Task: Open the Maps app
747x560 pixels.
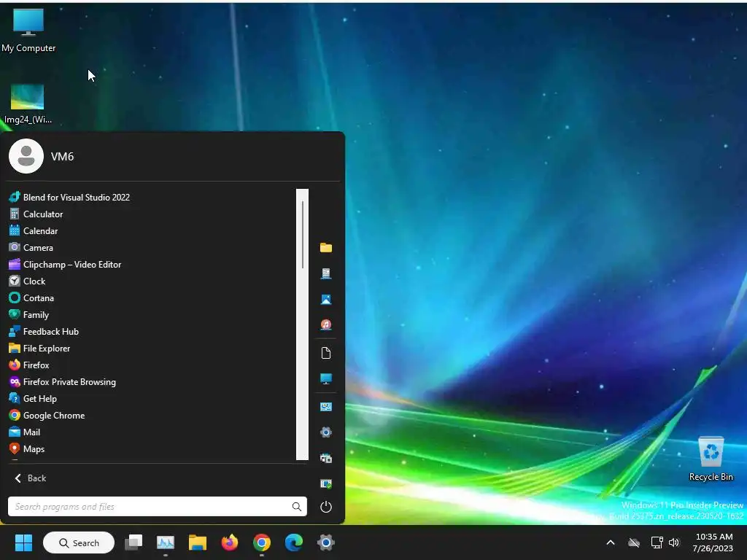Action: (x=27, y=449)
